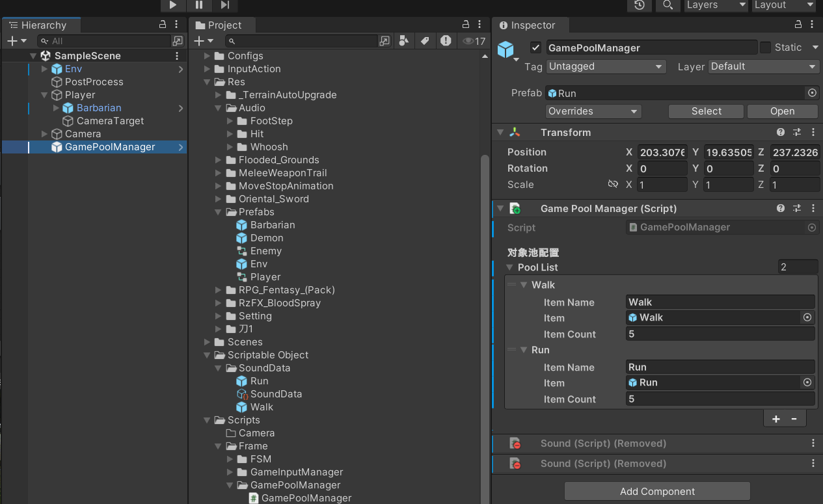This screenshot has width=823, height=504.
Task: Switch to the Inspector tab
Action: (532, 25)
